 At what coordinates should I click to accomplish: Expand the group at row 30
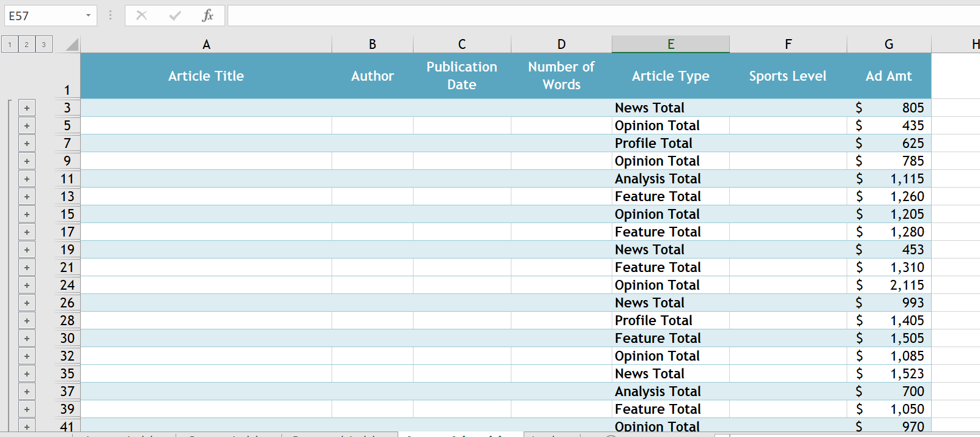pos(27,339)
